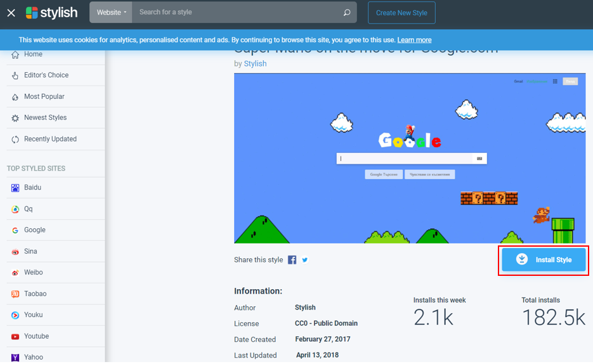Click the Install Style button

click(x=544, y=259)
